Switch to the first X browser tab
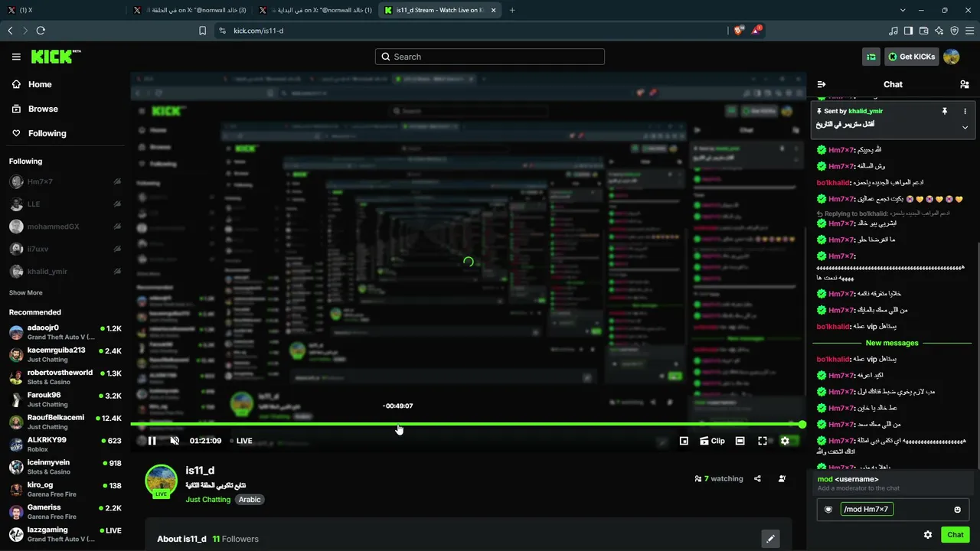Viewport: 980px width, 551px height. click(x=63, y=10)
